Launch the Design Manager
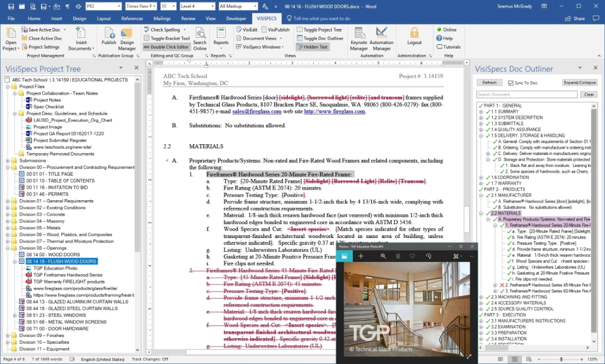This screenshot has width=605, height=364. click(x=127, y=39)
